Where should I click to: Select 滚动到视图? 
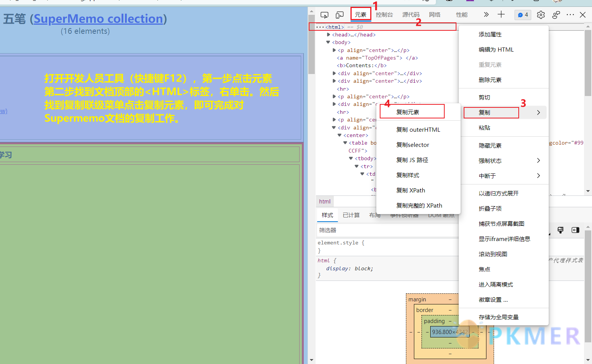click(504, 254)
